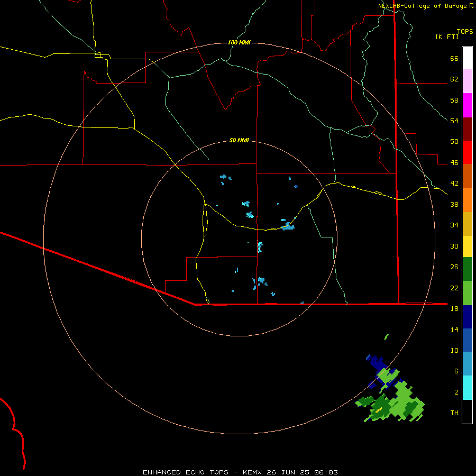Click the "06:03" timestamp text

[x=326, y=472]
